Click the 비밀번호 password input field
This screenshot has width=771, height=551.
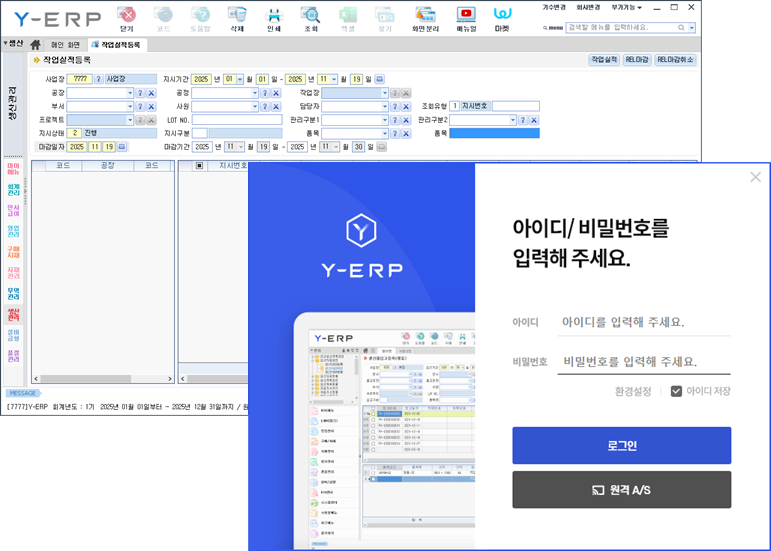[x=643, y=361]
